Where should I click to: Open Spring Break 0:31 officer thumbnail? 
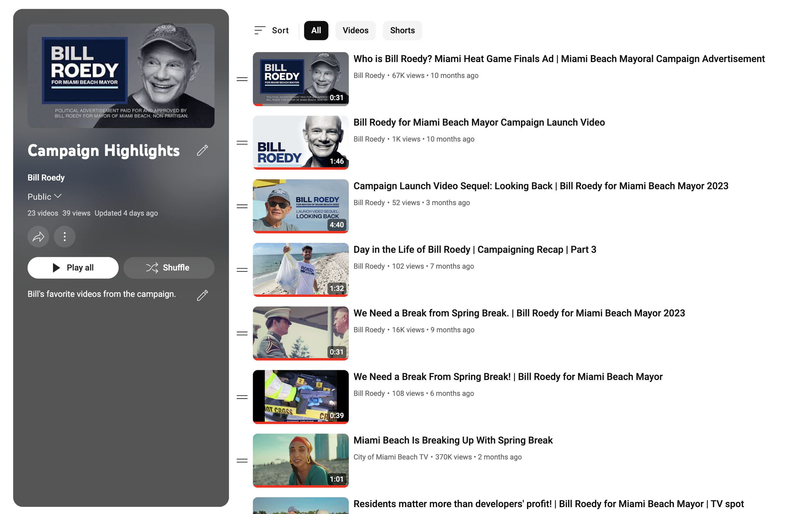(x=300, y=334)
